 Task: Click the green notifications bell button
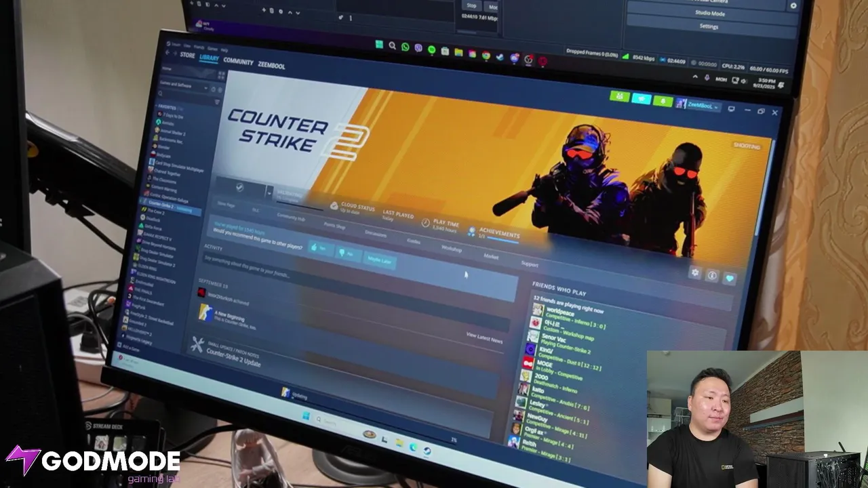coord(663,102)
